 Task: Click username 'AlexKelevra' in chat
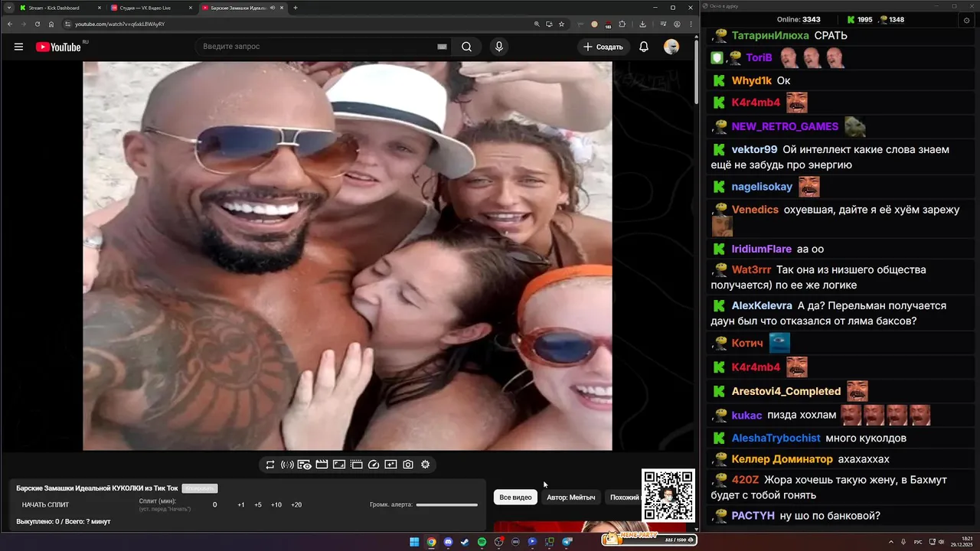click(x=762, y=305)
